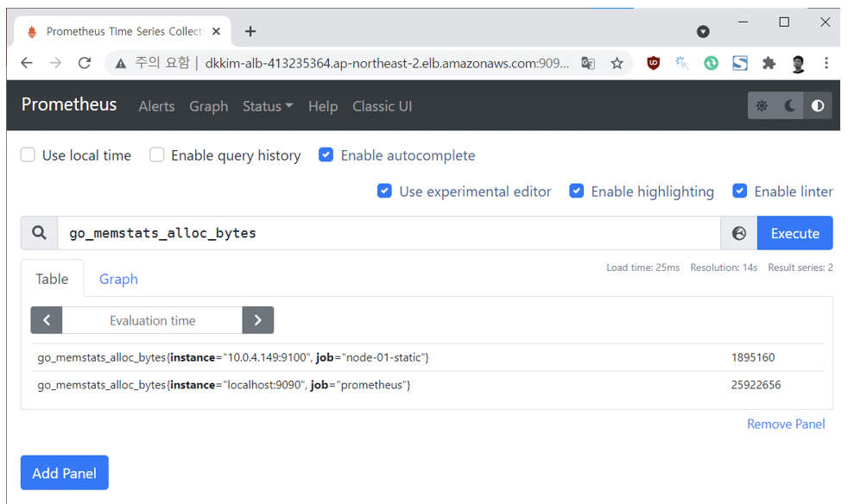Click the browser reload icon
The image size is (848, 504).
click(84, 63)
